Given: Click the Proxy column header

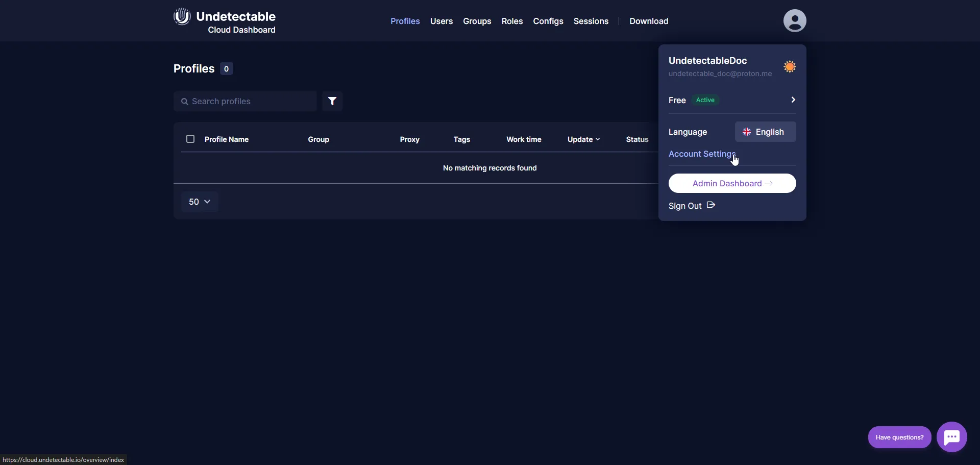Looking at the screenshot, I should point(410,139).
